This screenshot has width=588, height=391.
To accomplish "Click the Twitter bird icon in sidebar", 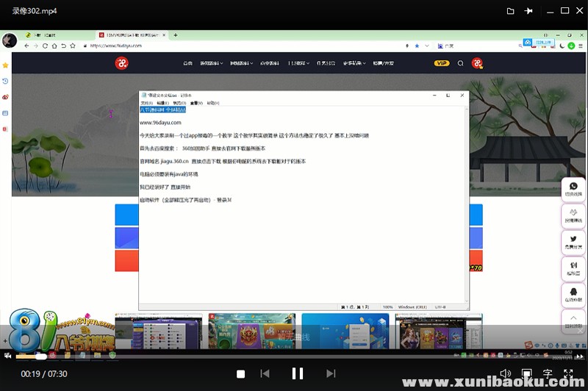I will 573,240.
